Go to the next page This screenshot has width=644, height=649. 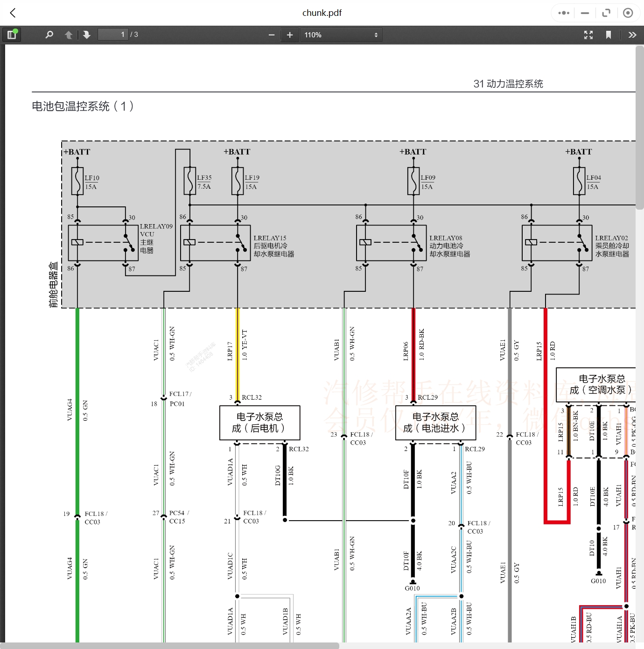[87, 34]
